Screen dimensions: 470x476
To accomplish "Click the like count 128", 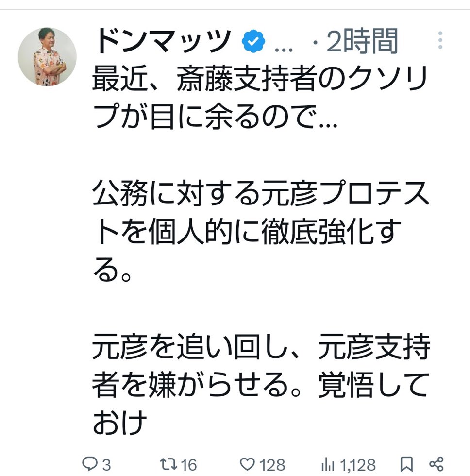I will tap(270, 464).
